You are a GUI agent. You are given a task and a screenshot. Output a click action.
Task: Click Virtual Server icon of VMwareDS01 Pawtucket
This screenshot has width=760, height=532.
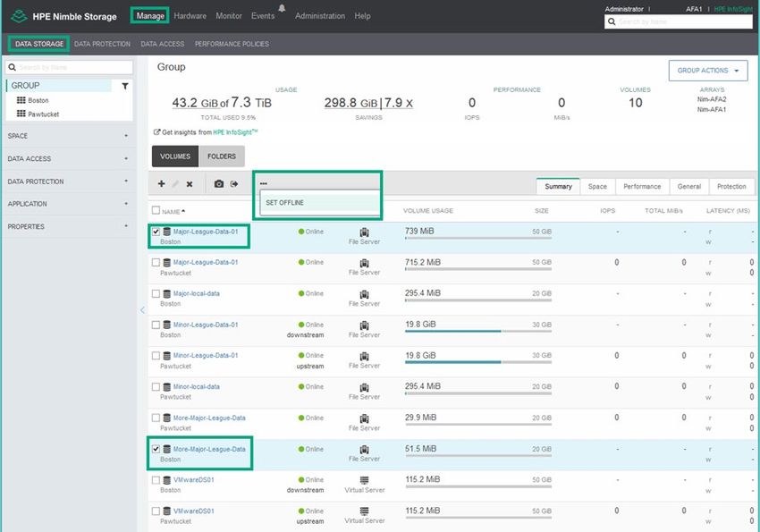point(365,511)
